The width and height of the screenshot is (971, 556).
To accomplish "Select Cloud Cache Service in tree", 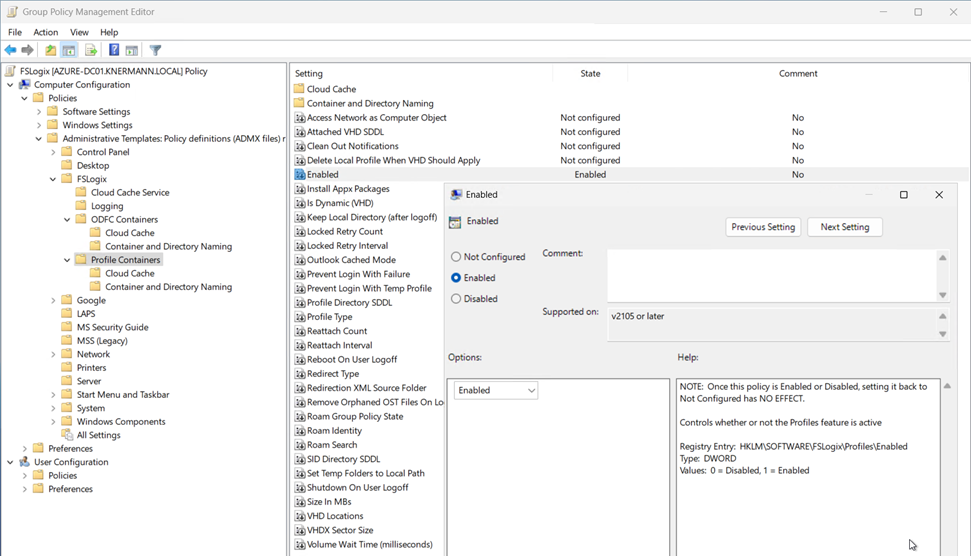I will [x=130, y=193].
